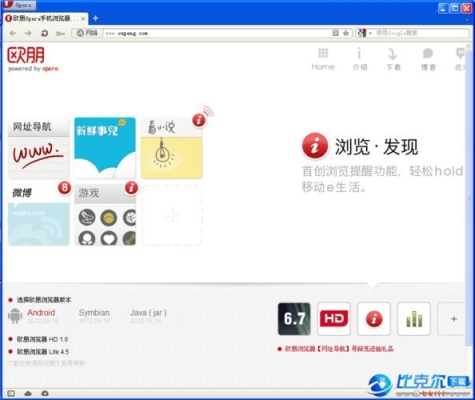Image resolution: width=475 pixels, height=400 pixels.
Task: Open the 欧朋浏览器 Lite 4.5 link
Action: (x=43, y=352)
